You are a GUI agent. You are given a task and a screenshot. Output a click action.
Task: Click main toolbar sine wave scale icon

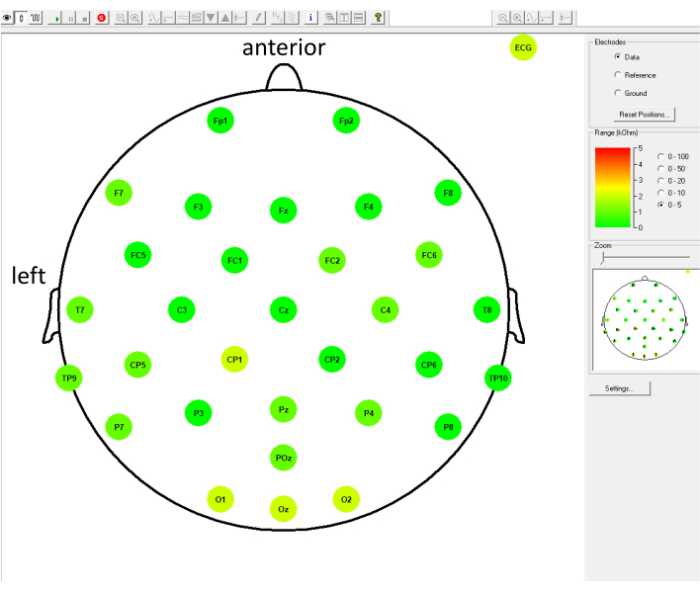153,18
